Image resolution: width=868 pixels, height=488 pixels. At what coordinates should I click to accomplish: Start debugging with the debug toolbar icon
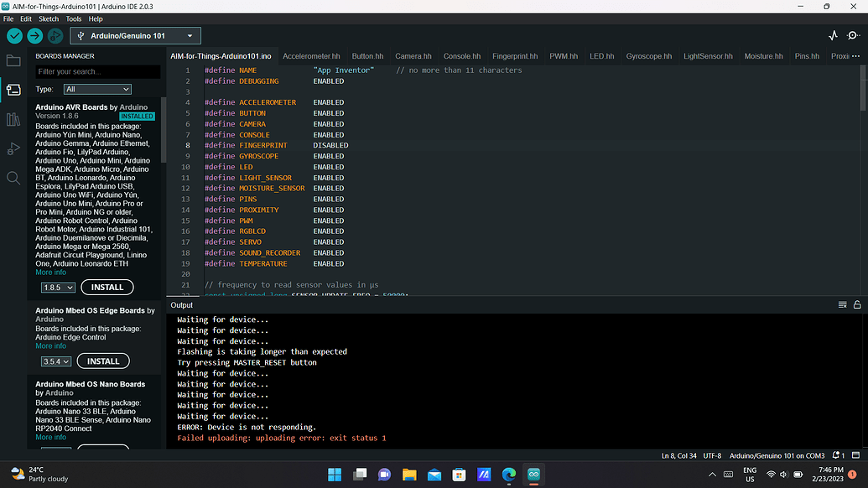[x=55, y=36]
